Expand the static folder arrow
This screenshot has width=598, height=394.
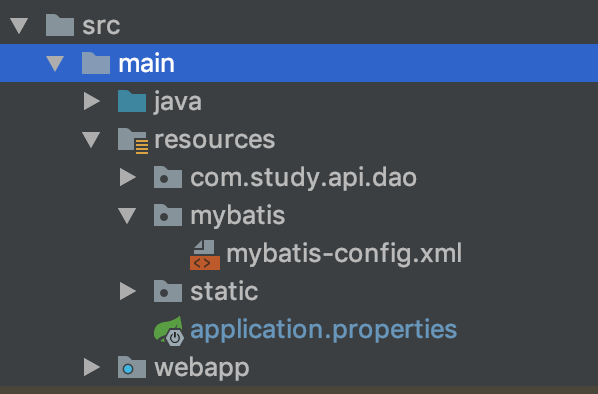(x=128, y=291)
